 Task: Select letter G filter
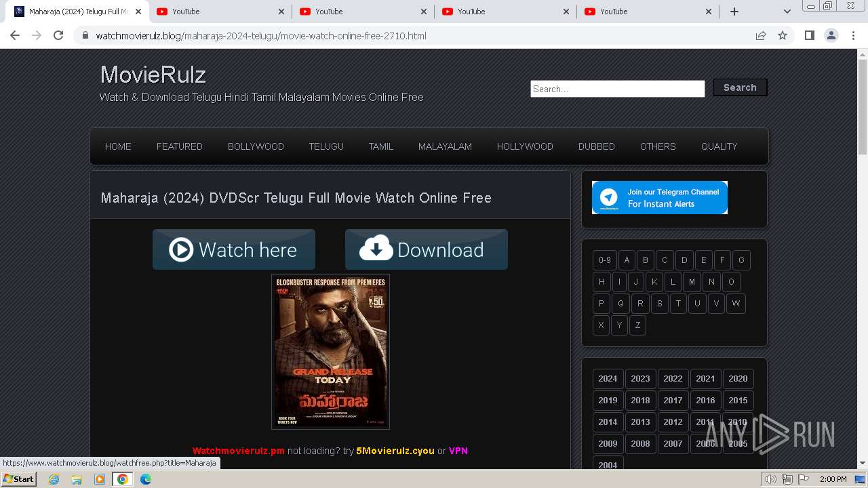[x=741, y=260]
